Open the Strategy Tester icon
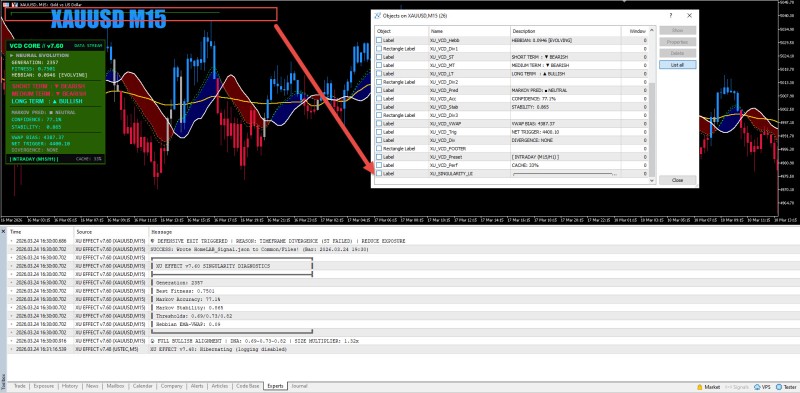Screen dimensions: 800x393 pos(785,387)
